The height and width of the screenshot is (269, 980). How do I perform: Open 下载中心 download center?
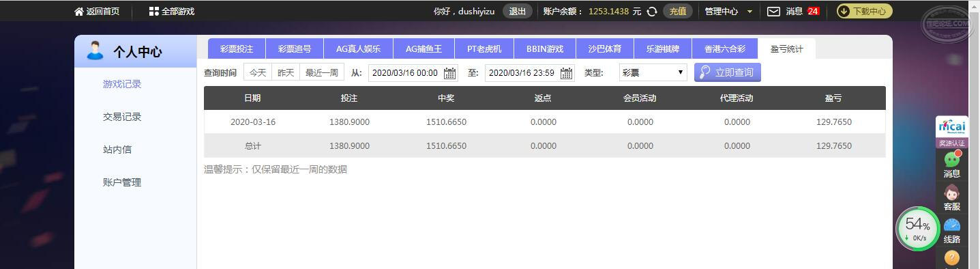pos(865,11)
